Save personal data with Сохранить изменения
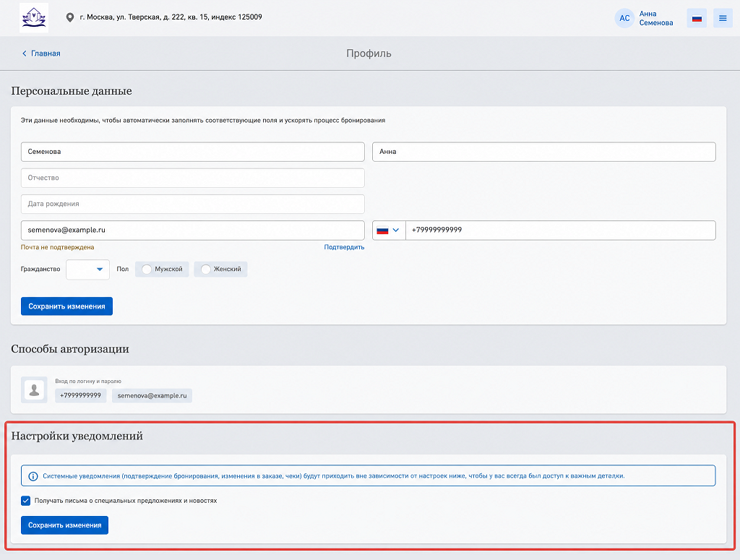The height and width of the screenshot is (560, 740). pyautogui.click(x=66, y=306)
